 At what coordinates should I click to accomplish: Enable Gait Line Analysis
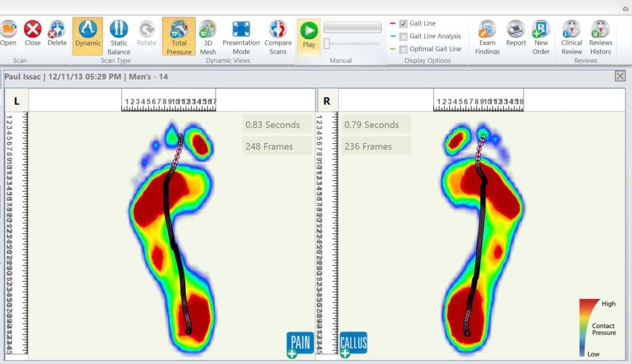point(403,35)
